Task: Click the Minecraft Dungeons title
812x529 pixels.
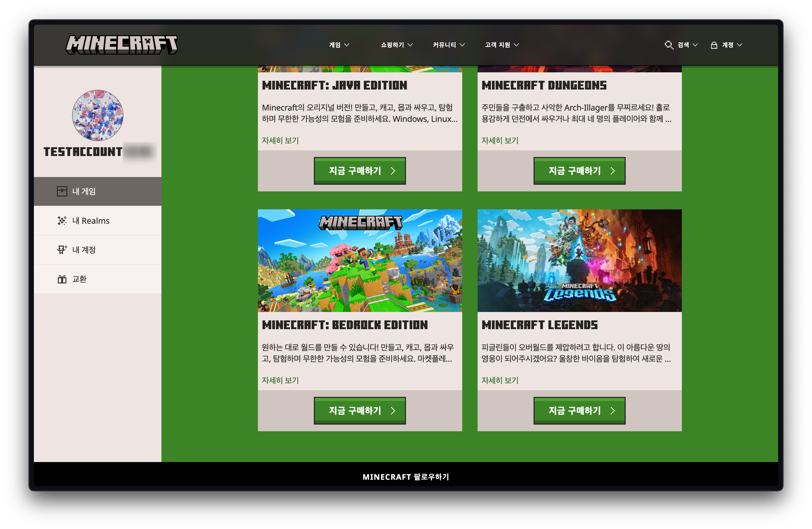Action: click(544, 85)
